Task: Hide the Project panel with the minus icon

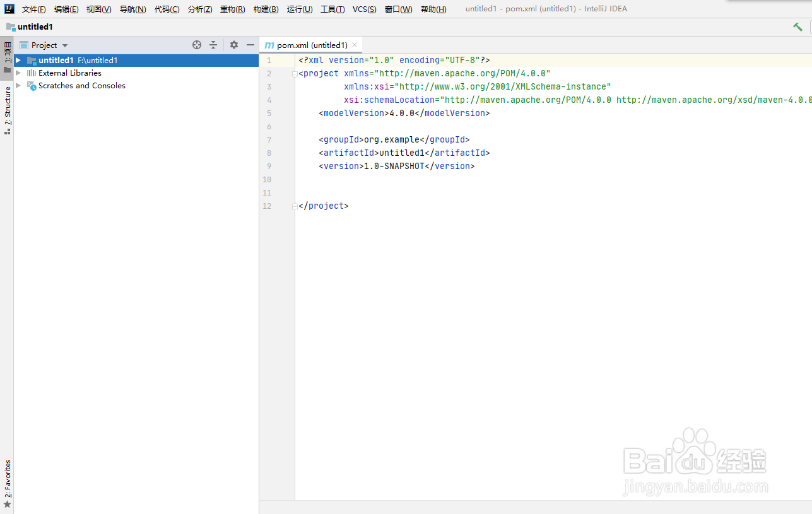Action: pos(250,45)
